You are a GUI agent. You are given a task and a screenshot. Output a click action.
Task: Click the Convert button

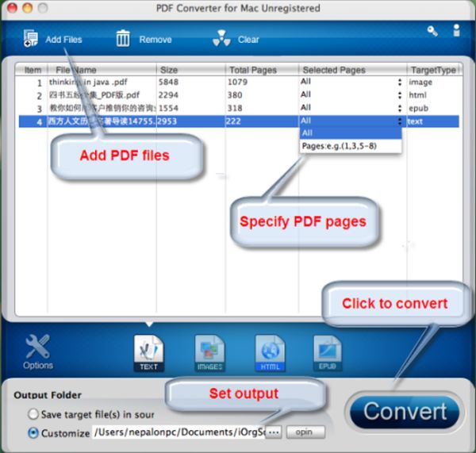pos(405,412)
